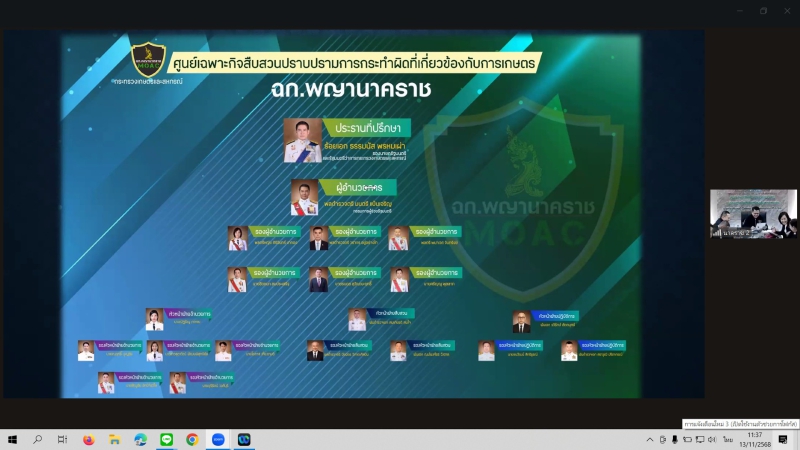The image size is (800, 450).
Task: Open the dark app icon next to Zoom
Action: click(244, 439)
